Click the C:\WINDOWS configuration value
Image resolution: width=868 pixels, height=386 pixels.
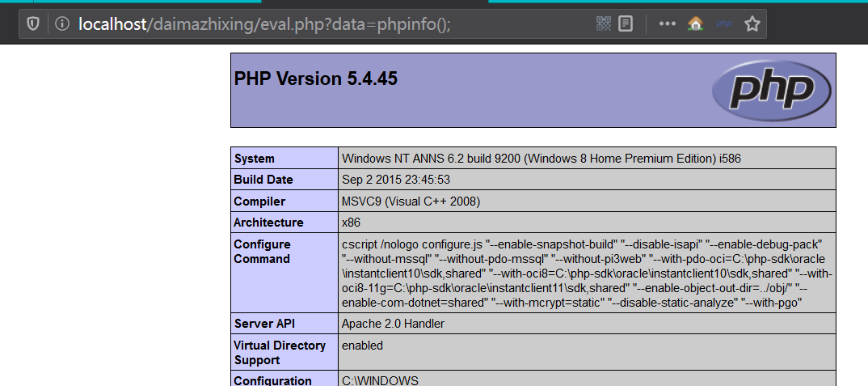[381, 380]
